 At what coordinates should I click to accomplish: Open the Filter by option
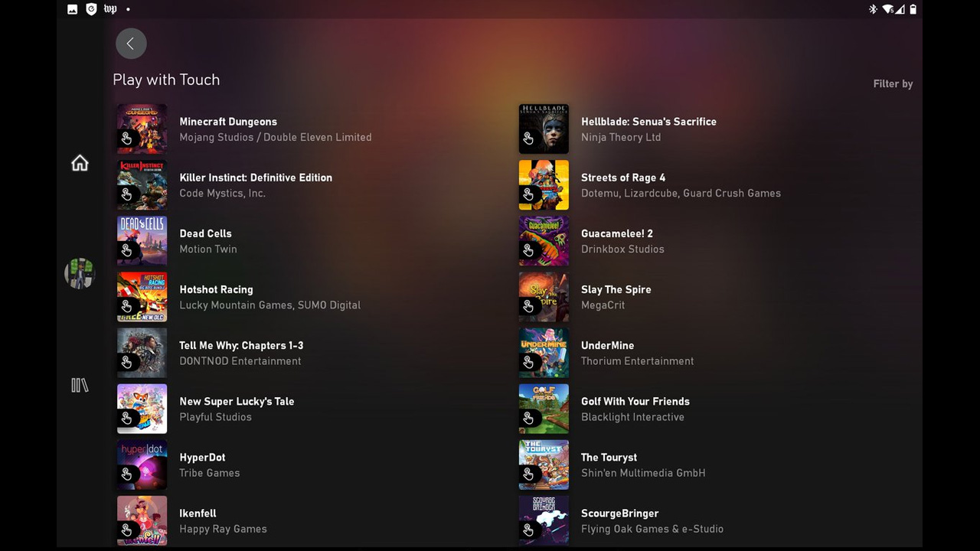tap(893, 83)
